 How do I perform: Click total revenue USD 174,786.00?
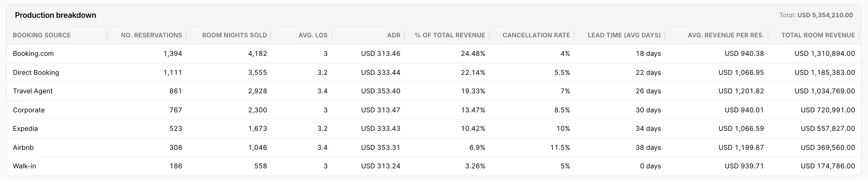coord(828,166)
